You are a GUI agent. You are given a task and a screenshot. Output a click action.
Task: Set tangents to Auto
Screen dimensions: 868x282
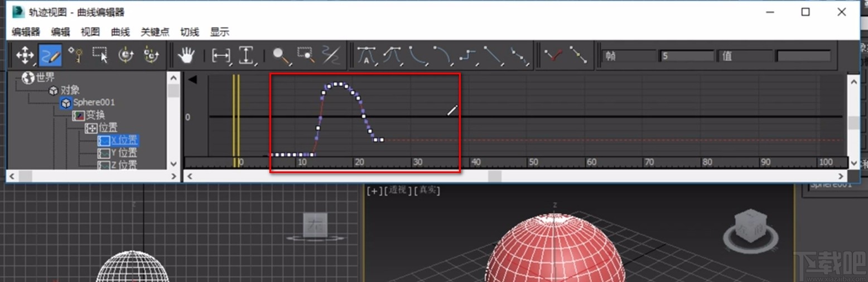[367, 55]
